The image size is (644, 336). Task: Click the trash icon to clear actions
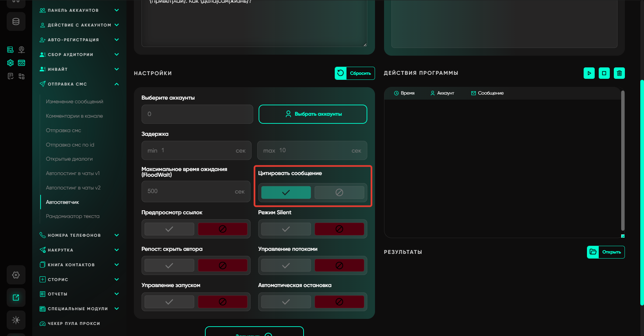[619, 73]
